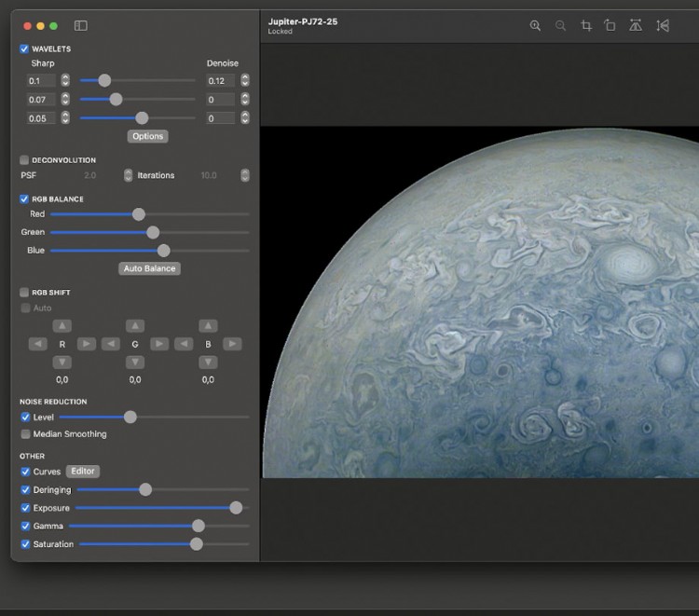
Task: Enable the Deconvolution checkbox
Action: point(24,160)
